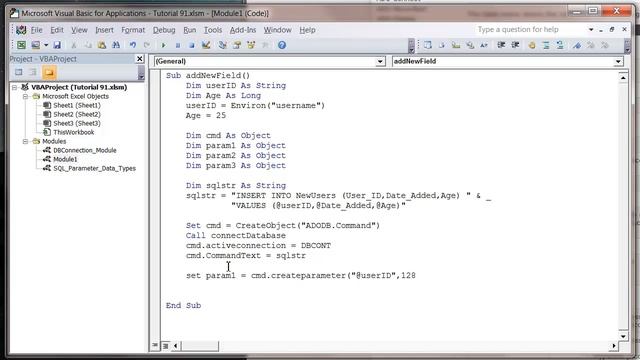Switch to Procedure View at bottom-left of code
The height and width of the screenshot is (360, 640).
[155, 345]
